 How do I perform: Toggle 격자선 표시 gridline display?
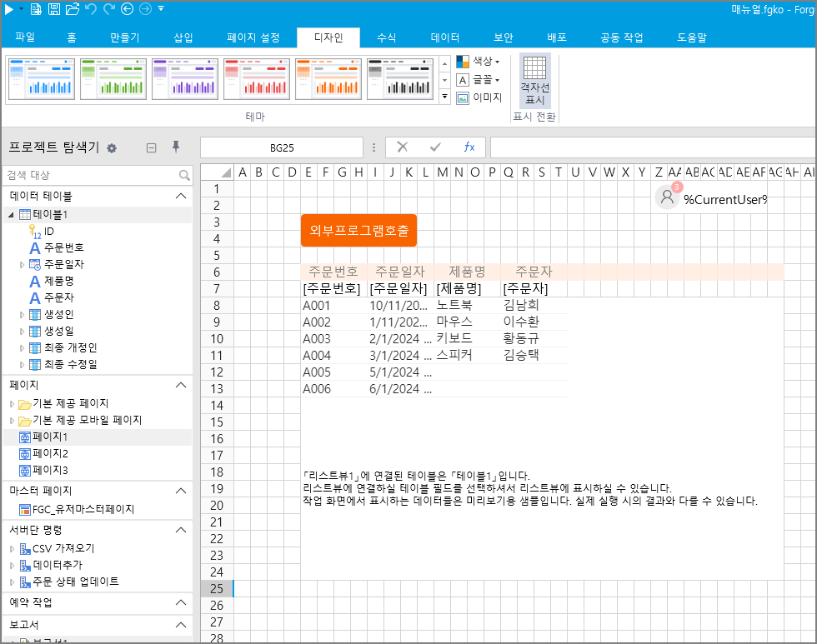[534, 80]
